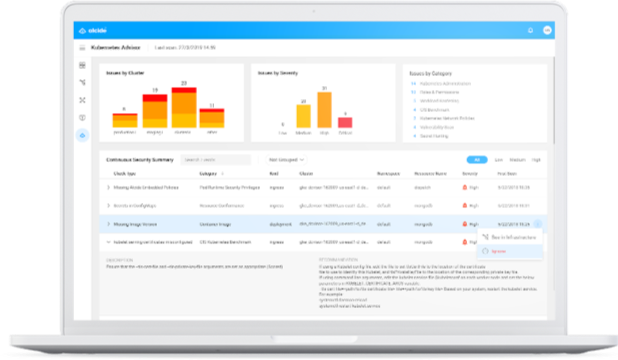Image resolution: width=618 pixels, height=360 pixels.
Task: Select Secret Hunting in Issues by Category
Action: pyautogui.click(x=434, y=136)
